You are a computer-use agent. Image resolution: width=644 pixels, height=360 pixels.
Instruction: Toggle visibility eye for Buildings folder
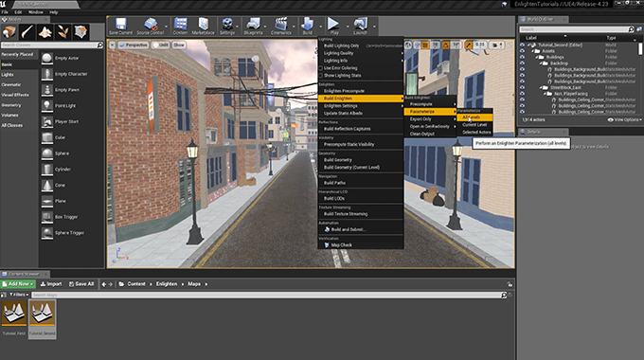coord(522,57)
